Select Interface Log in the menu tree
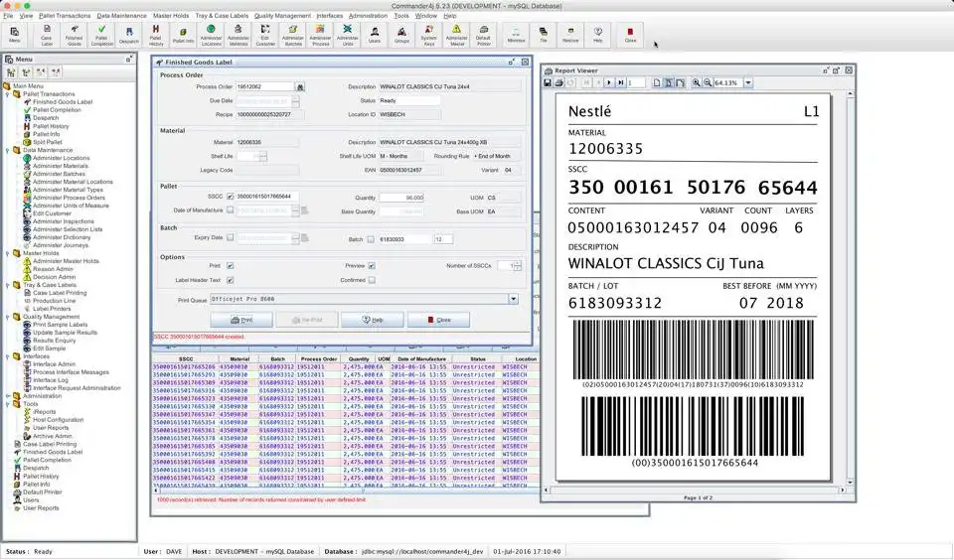954x560 pixels. click(51, 380)
